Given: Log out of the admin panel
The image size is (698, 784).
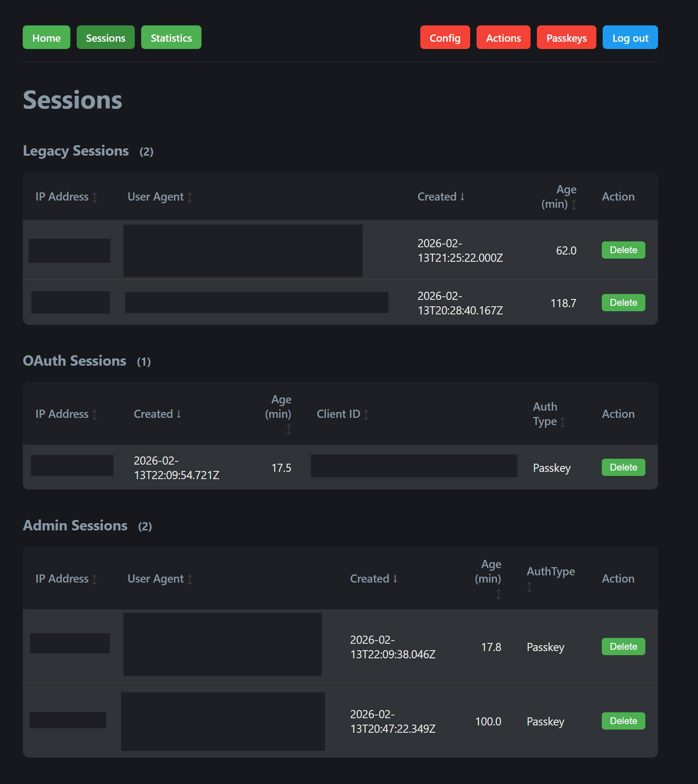Looking at the screenshot, I should pos(630,38).
